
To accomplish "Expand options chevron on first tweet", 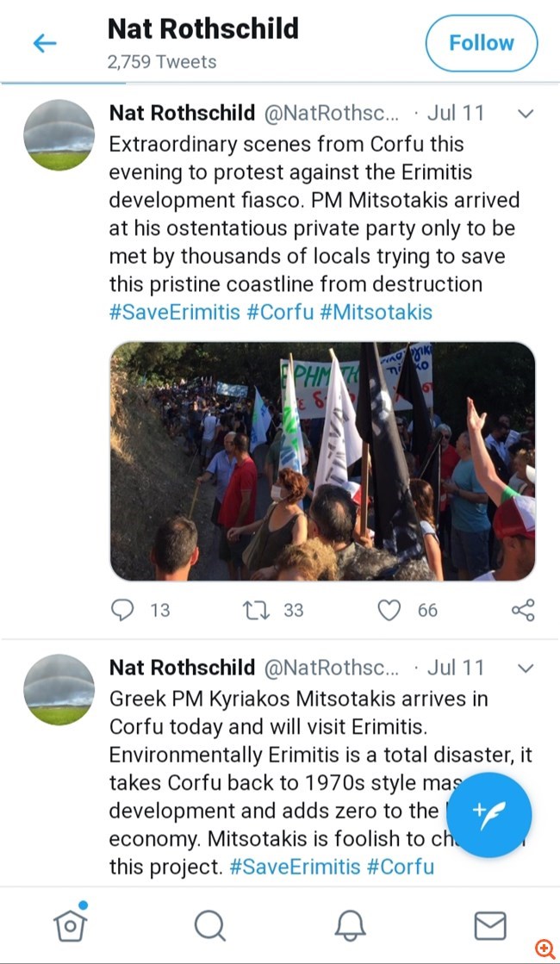I will pyautogui.click(x=525, y=114).
